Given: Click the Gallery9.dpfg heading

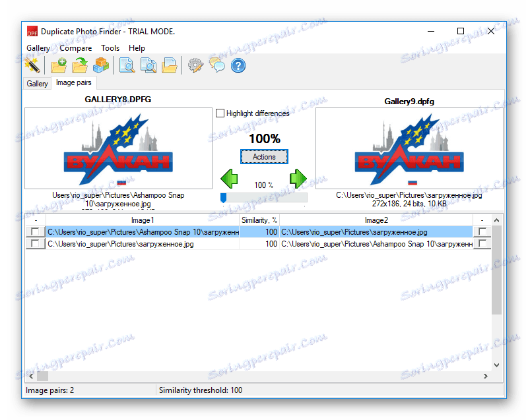Looking at the screenshot, I should click(x=409, y=102).
